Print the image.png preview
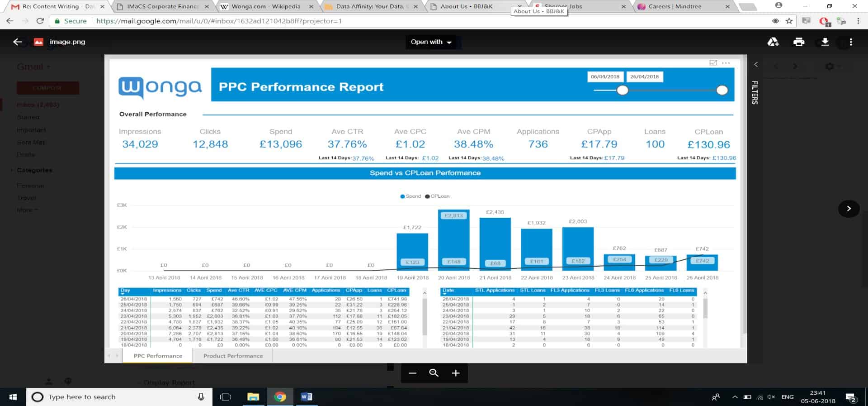The image size is (868, 406). click(x=799, y=42)
